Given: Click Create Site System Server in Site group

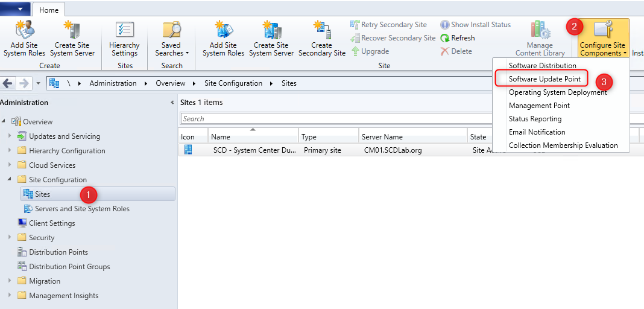Looking at the screenshot, I should coord(271,39).
